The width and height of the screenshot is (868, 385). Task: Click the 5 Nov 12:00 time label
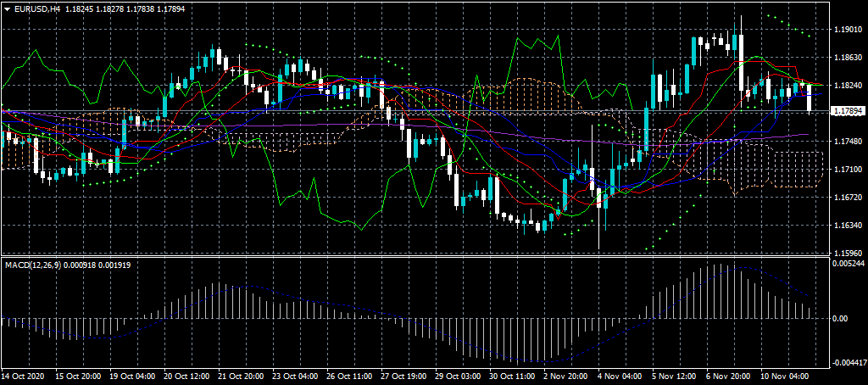(674, 377)
